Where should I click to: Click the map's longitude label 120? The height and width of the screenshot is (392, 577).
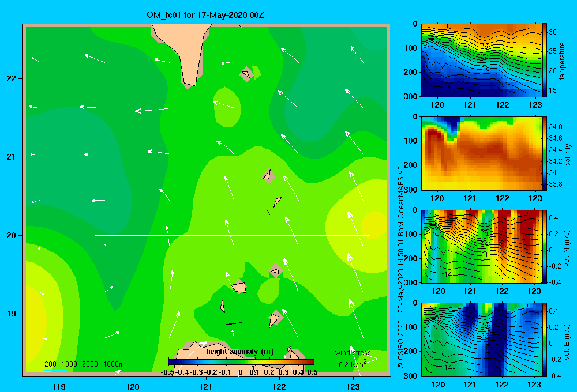coord(133,386)
